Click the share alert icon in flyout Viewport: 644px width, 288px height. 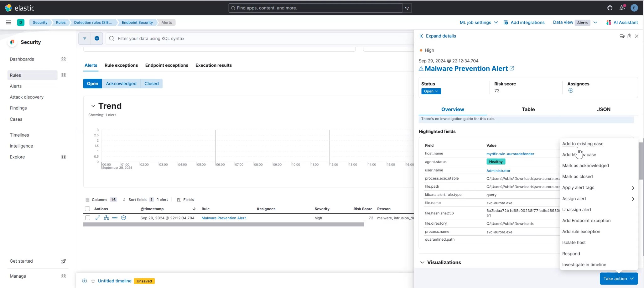pyautogui.click(x=630, y=36)
